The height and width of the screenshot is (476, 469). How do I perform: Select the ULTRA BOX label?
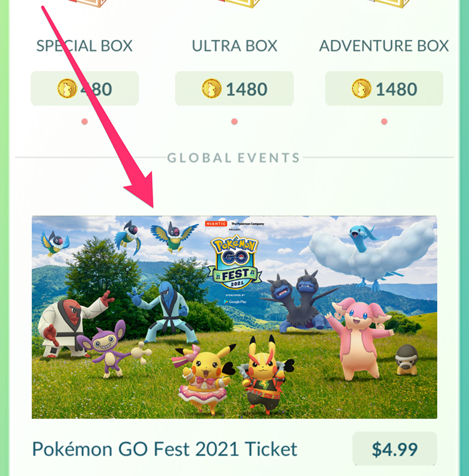coord(234,46)
